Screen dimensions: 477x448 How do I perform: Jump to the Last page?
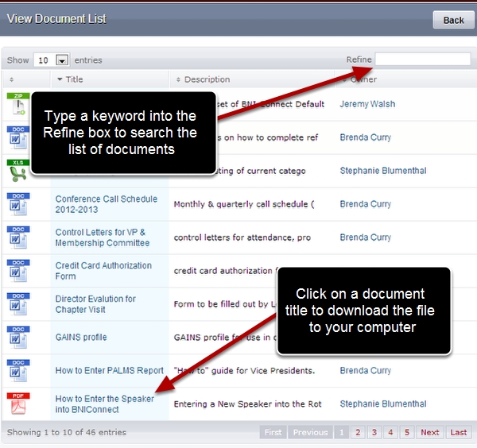(x=459, y=432)
